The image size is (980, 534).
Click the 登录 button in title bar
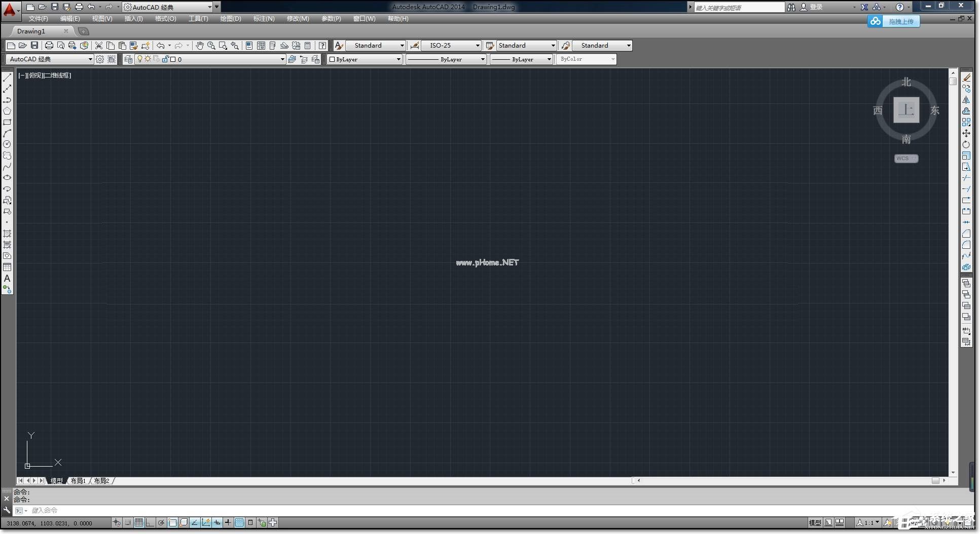click(817, 7)
